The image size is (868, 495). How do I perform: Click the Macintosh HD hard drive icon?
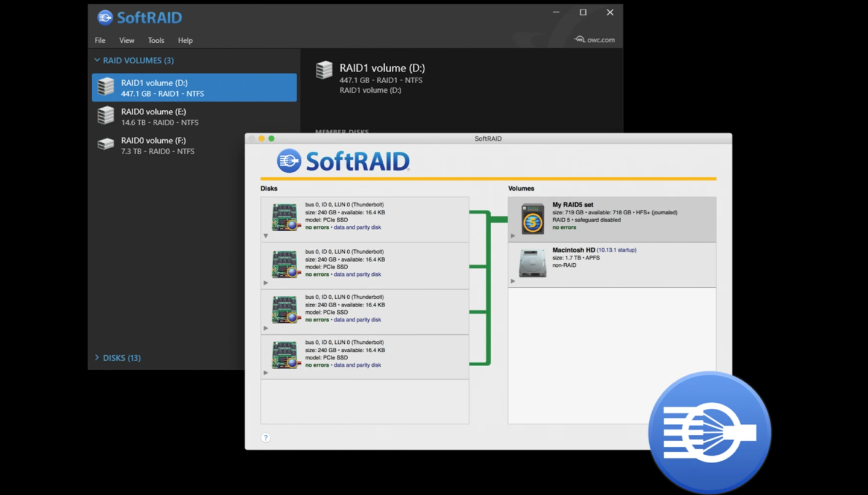(x=533, y=263)
